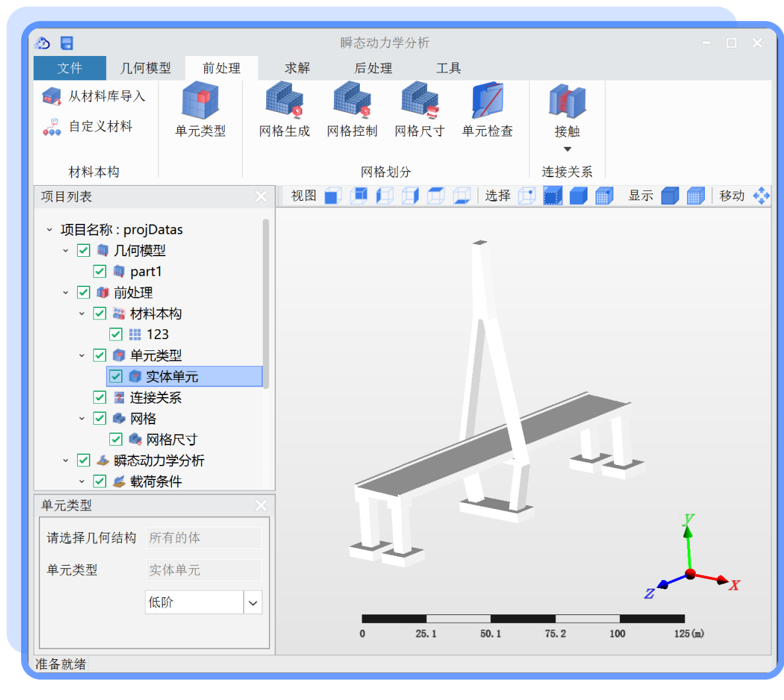Click the project tree vertical scrollbar
This screenshot has height=700, width=784.
(x=266, y=304)
